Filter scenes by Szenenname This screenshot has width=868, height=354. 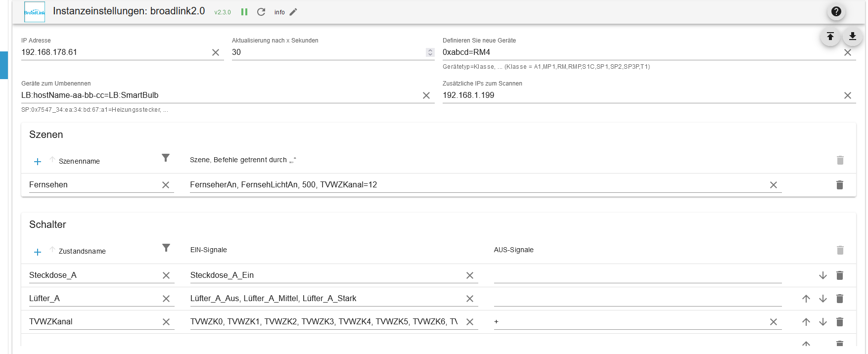[166, 158]
